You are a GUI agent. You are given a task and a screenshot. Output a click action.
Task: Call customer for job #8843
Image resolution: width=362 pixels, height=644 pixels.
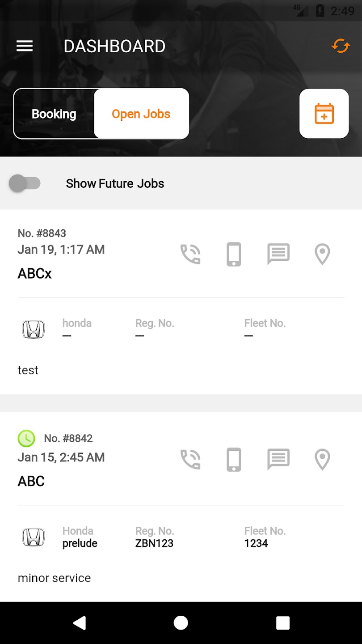[x=190, y=254]
